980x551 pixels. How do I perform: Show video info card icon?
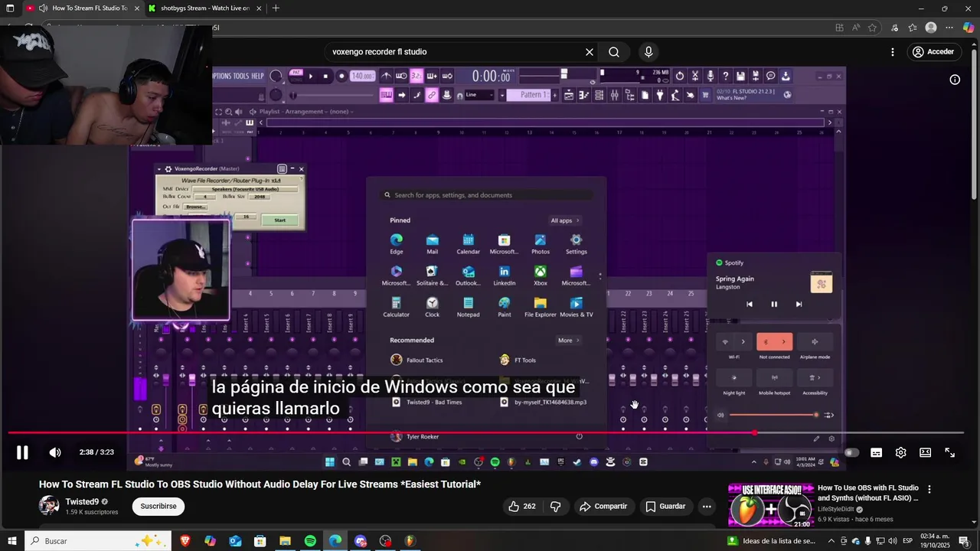click(x=955, y=80)
